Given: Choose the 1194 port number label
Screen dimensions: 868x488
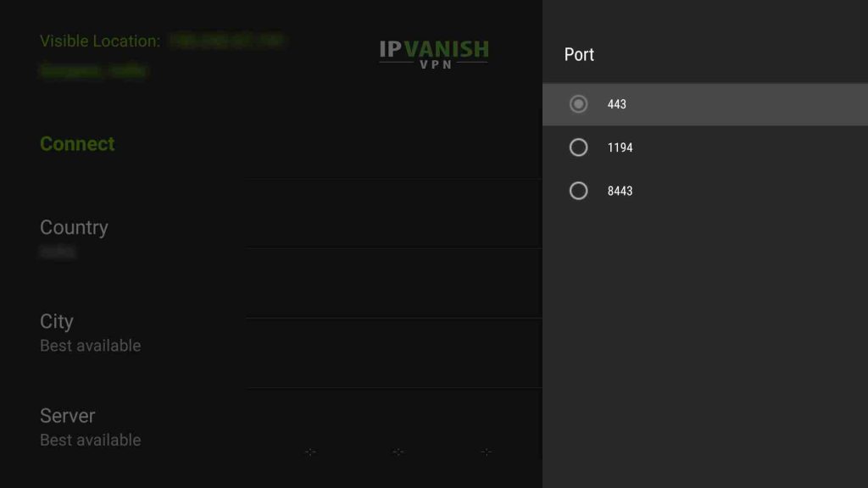Looking at the screenshot, I should coord(620,147).
